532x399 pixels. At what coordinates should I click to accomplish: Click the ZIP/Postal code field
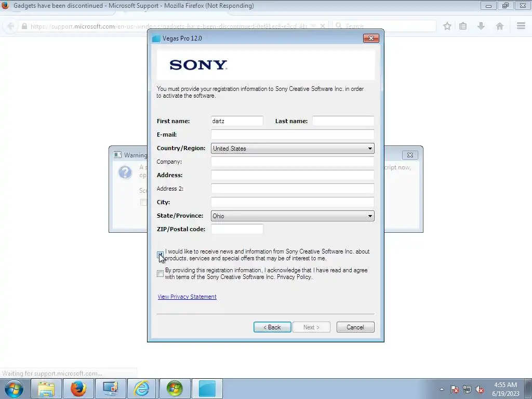pyautogui.click(x=237, y=229)
